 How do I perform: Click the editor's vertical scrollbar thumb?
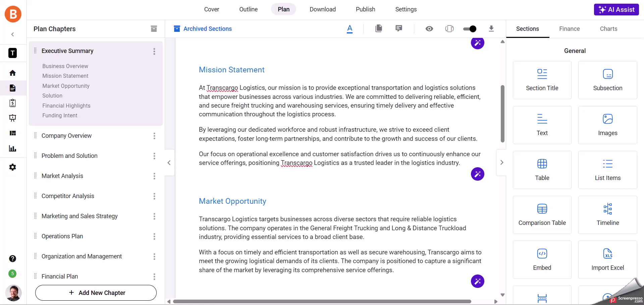point(502,114)
